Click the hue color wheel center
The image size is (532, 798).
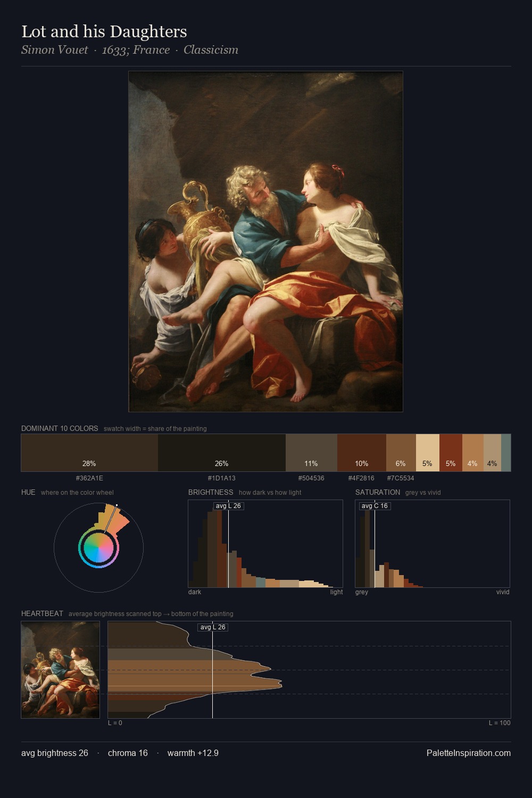pos(98,547)
